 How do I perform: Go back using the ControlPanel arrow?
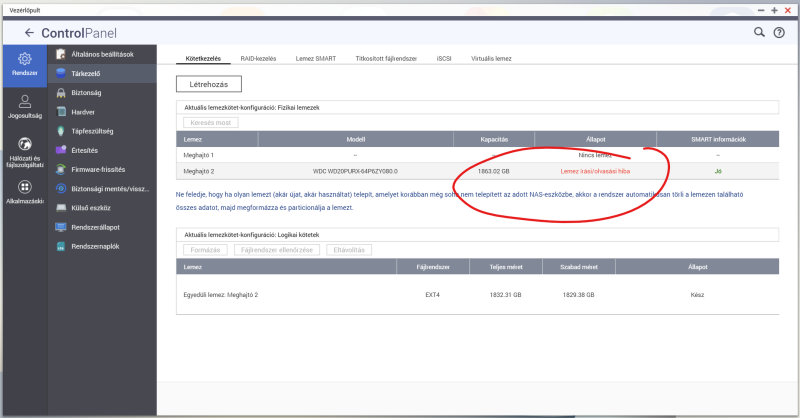(x=29, y=33)
